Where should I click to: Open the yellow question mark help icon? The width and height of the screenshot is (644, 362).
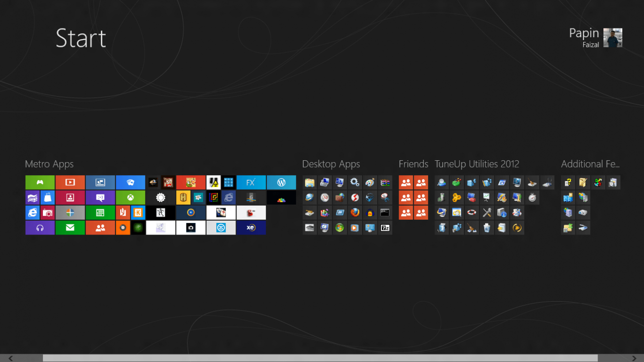568,182
